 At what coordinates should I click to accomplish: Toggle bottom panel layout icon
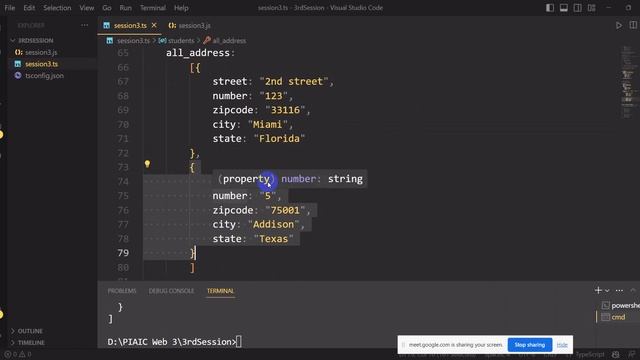coord(564,8)
